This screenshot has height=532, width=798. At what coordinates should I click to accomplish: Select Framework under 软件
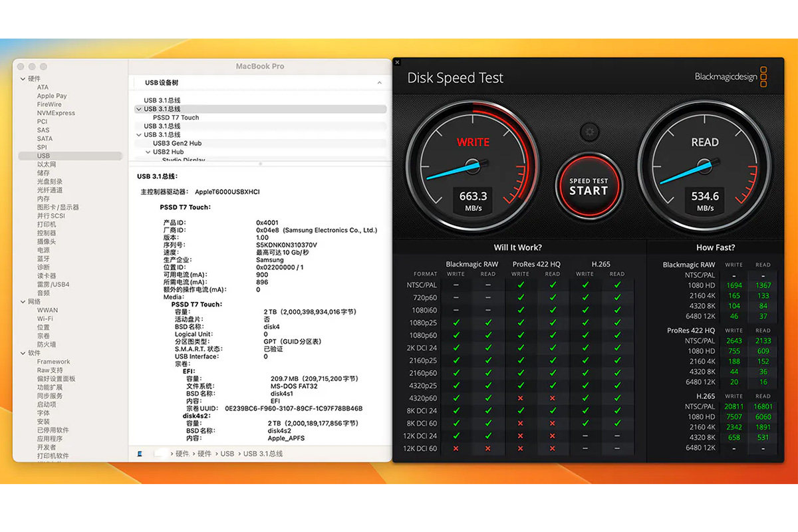(53, 362)
